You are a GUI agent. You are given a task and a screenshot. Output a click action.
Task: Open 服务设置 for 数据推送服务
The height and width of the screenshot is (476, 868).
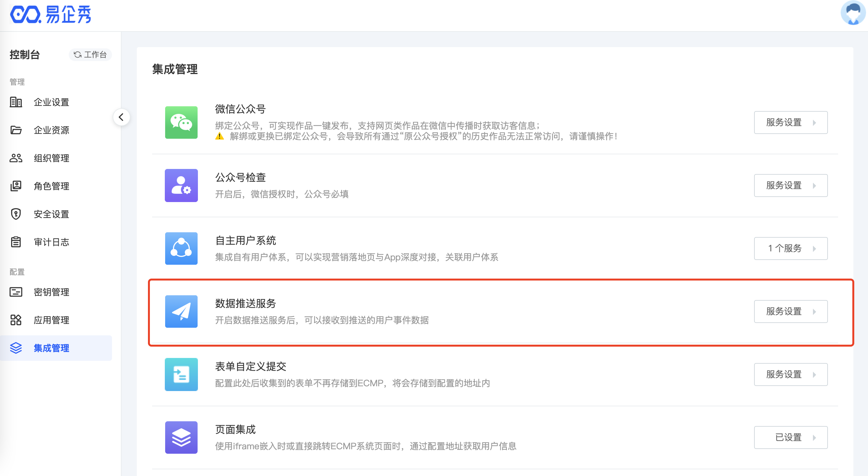click(790, 311)
